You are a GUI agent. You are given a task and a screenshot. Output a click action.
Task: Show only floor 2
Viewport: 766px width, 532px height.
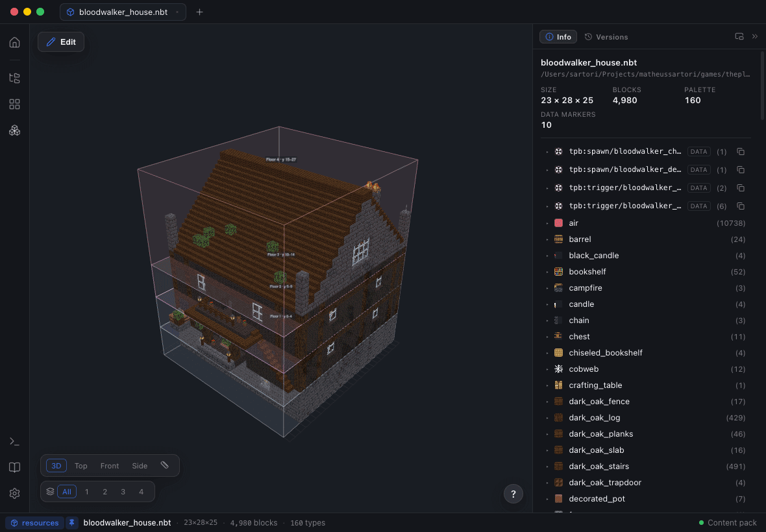tap(105, 492)
